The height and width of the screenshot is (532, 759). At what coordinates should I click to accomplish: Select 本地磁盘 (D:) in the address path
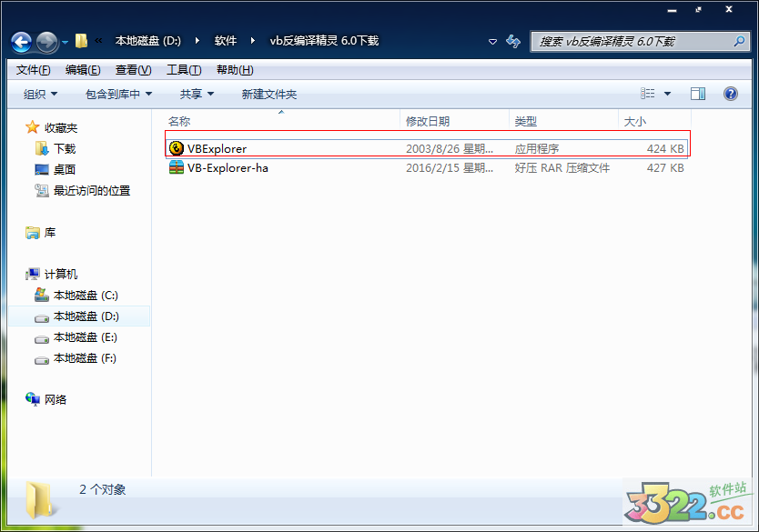click(x=148, y=41)
